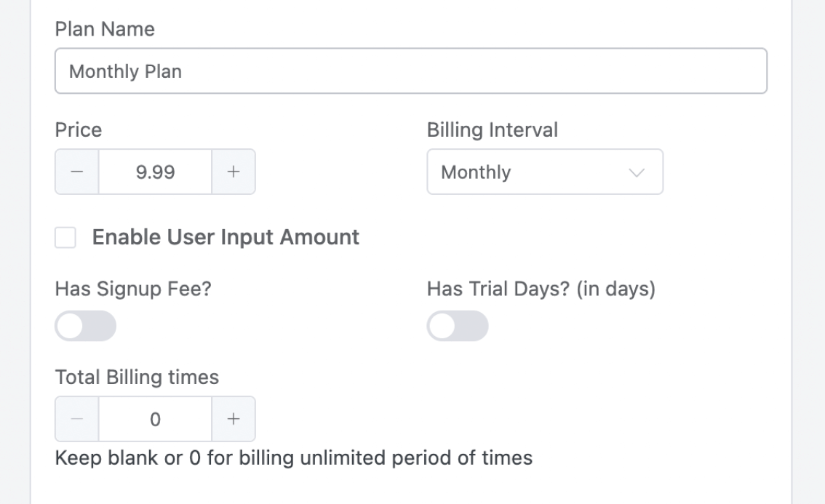
Task: Click the Plan Name label
Action: (105, 29)
